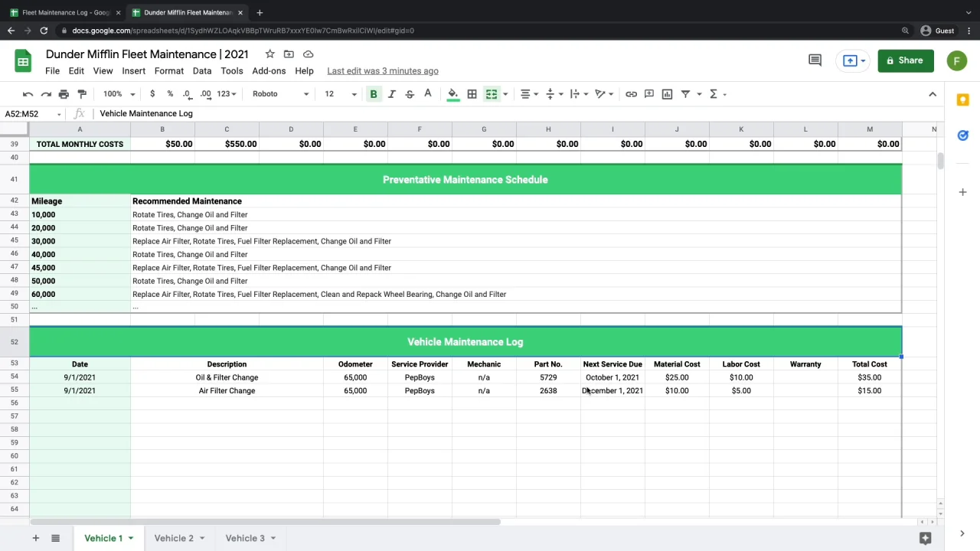Get add-ons plus icon in side panel
This screenshot has height=551, width=980.
(x=963, y=192)
